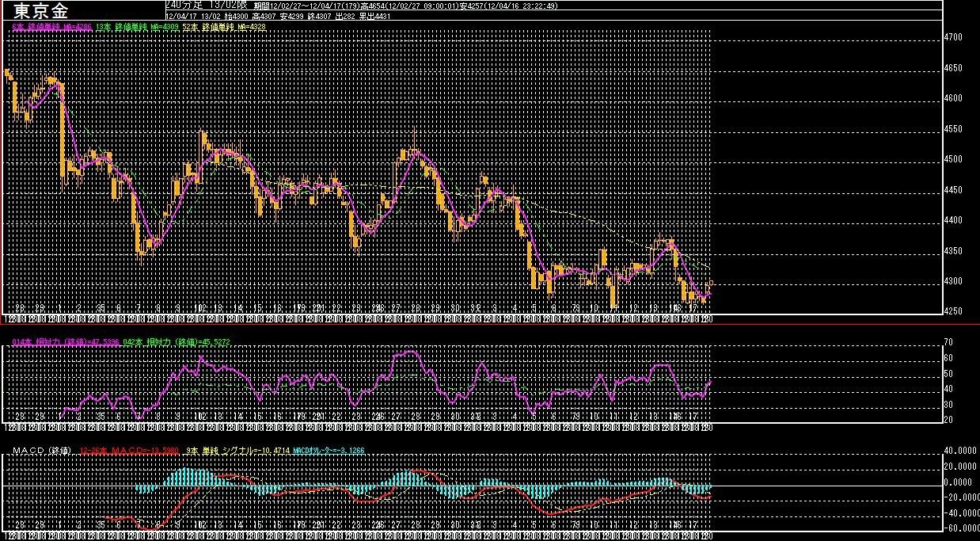The height and width of the screenshot is (541, 980).
Task: Click the RSI 70 axis label
Action: (948, 342)
